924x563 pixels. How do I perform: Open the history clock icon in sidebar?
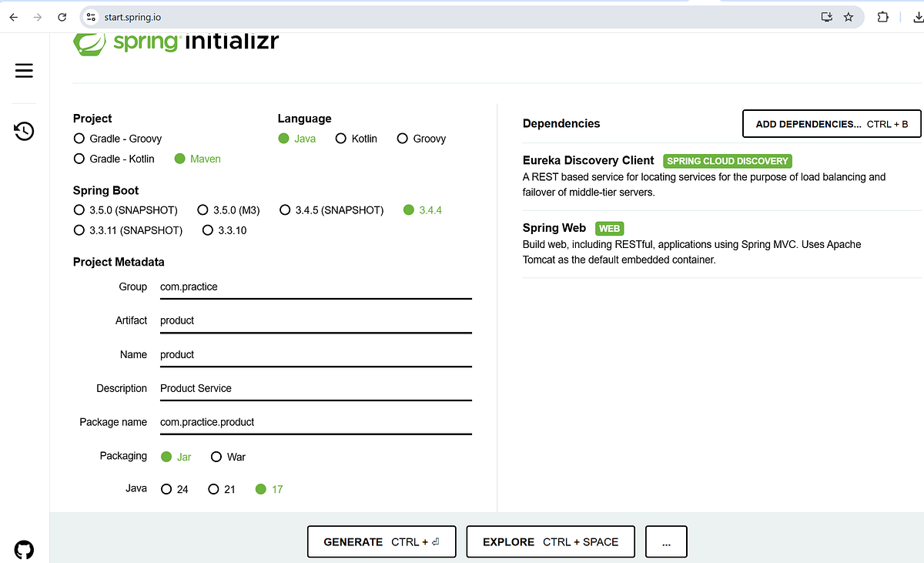[x=24, y=131]
